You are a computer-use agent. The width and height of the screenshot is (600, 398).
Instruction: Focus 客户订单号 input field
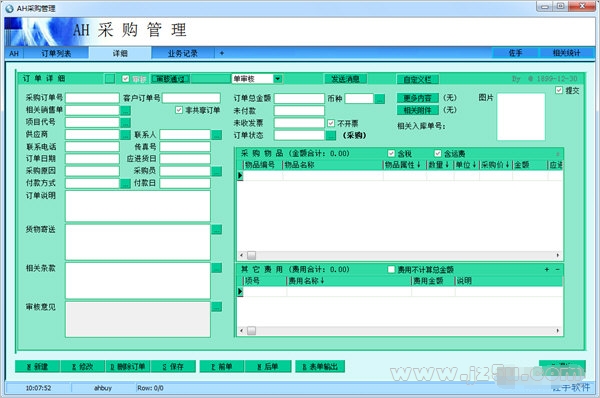point(191,98)
